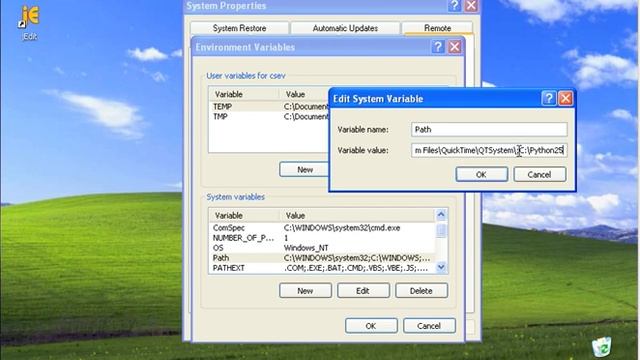Click Variable column header in System variables

[244, 216]
